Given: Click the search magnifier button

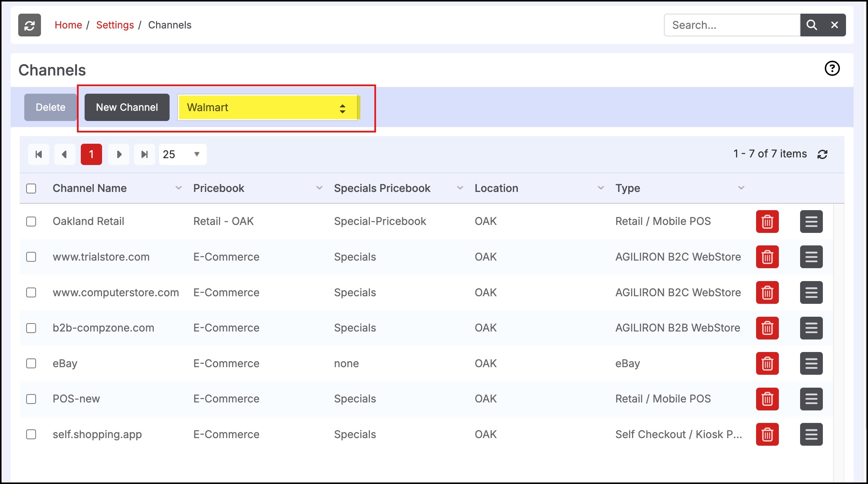Looking at the screenshot, I should 811,25.
